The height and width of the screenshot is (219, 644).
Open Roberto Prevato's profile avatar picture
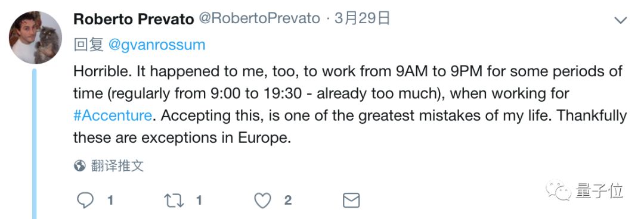pyautogui.click(x=35, y=37)
